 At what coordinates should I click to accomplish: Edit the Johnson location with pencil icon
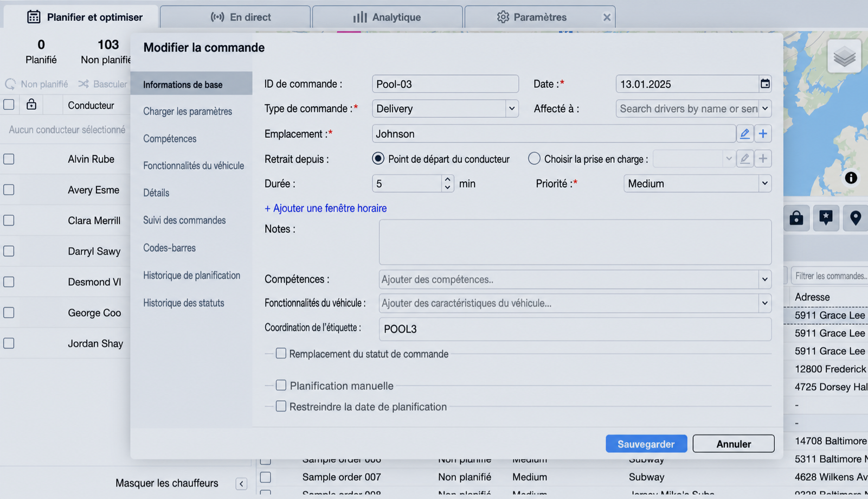tap(744, 133)
